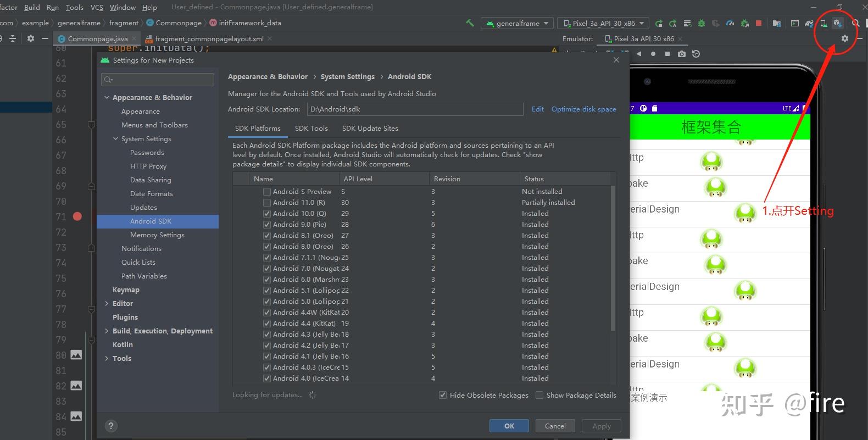
Task: Hide the Emulator panel with minus icon
Action: [x=860, y=38]
